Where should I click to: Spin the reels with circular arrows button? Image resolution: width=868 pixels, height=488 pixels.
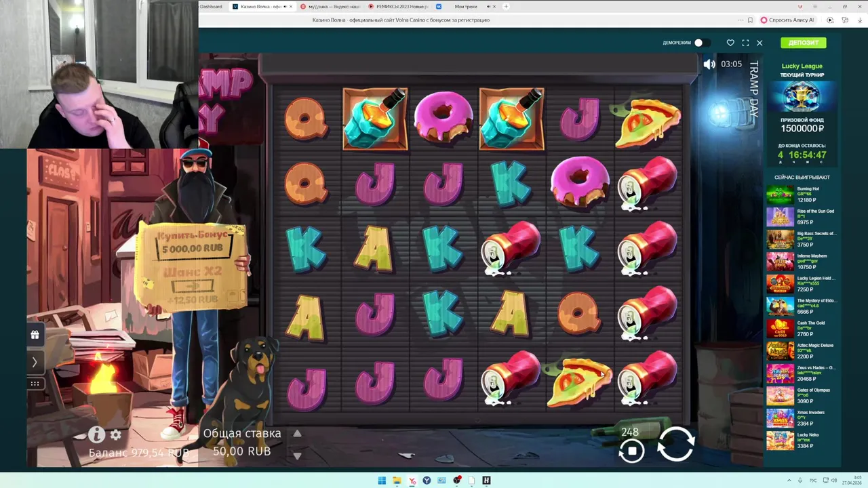coord(675,444)
